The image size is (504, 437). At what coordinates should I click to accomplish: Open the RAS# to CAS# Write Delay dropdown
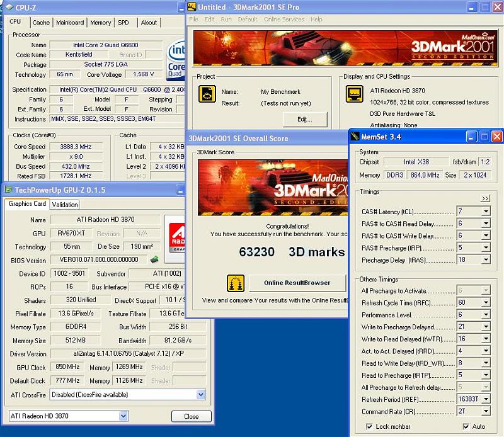[x=486, y=236]
